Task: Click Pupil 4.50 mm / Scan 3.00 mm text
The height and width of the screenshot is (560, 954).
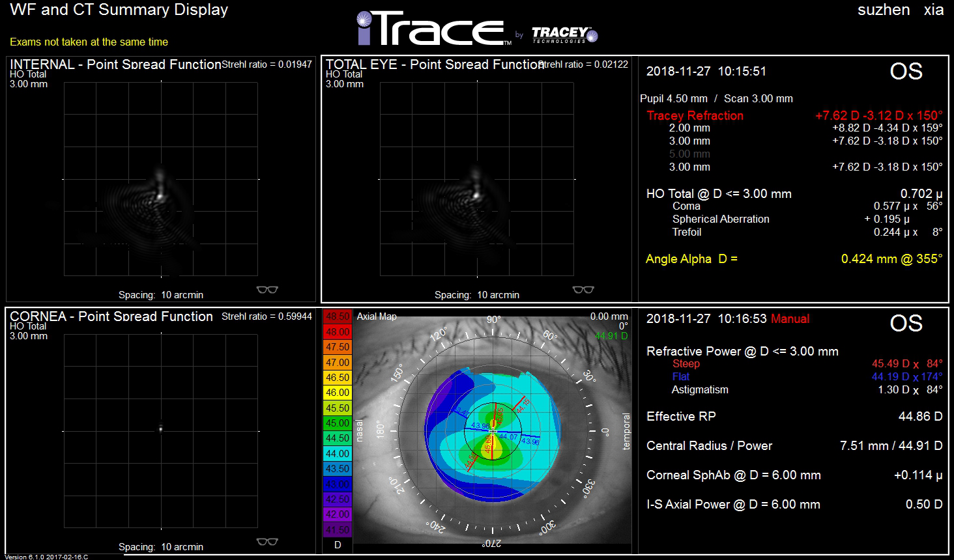Action: [716, 99]
